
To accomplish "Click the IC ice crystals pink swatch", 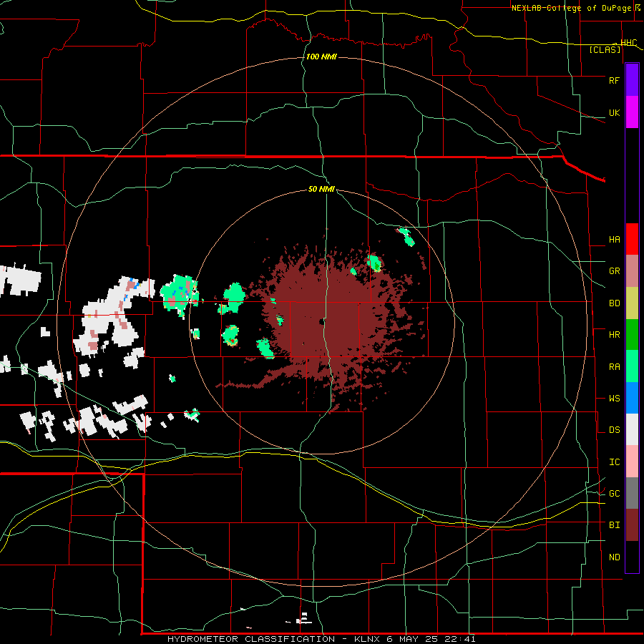I will (632, 462).
